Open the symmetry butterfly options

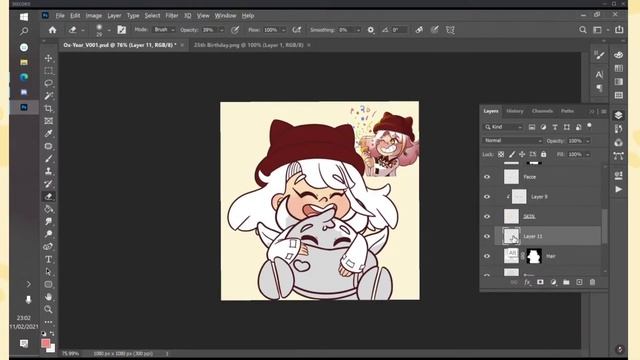(x=450, y=30)
